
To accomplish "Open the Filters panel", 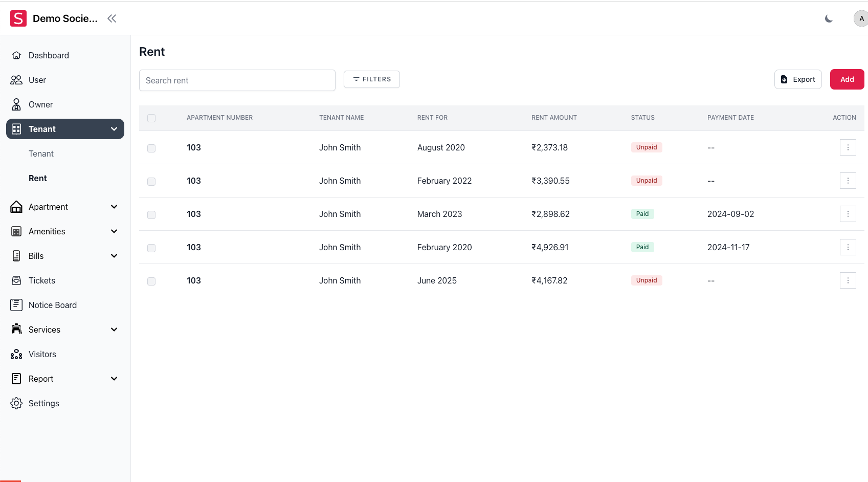I will click(x=372, y=79).
